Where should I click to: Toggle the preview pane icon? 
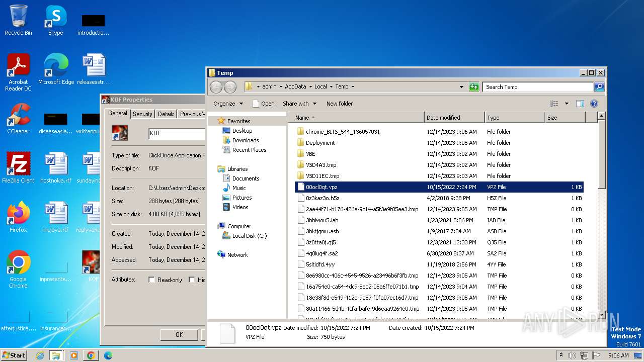pos(580,104)
